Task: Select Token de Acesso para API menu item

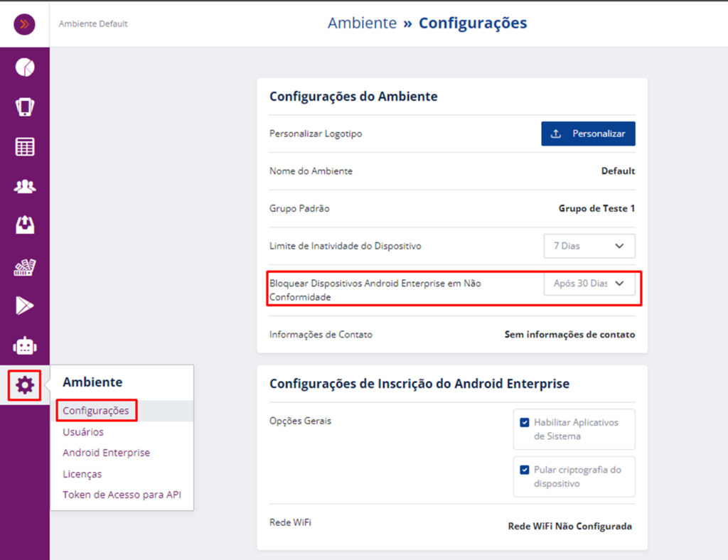Action: 122,495
